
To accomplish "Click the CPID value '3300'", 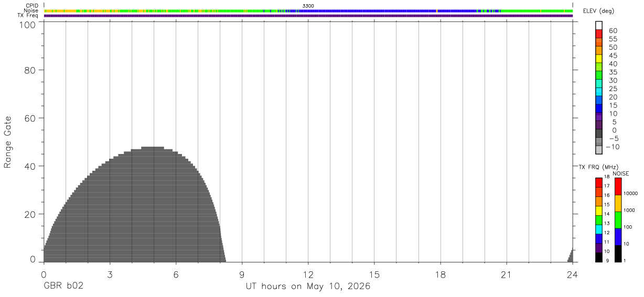I will (x=308, y=6).
